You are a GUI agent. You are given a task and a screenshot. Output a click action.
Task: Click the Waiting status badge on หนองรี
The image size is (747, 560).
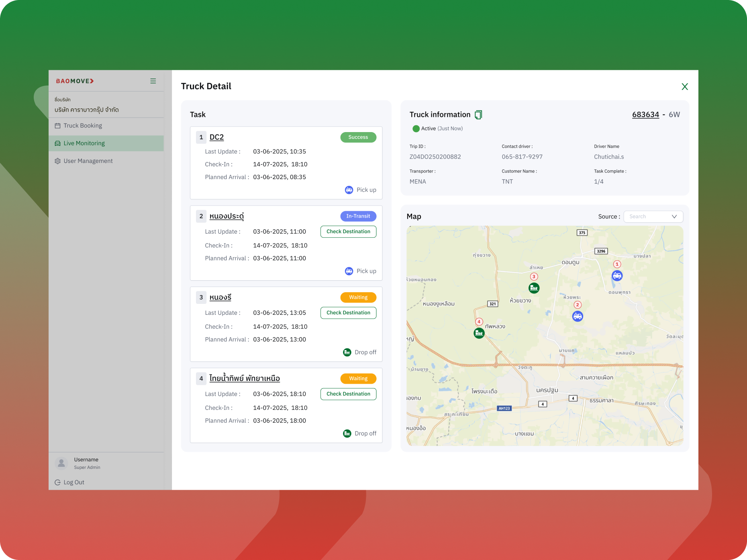[x=358, y=297]
